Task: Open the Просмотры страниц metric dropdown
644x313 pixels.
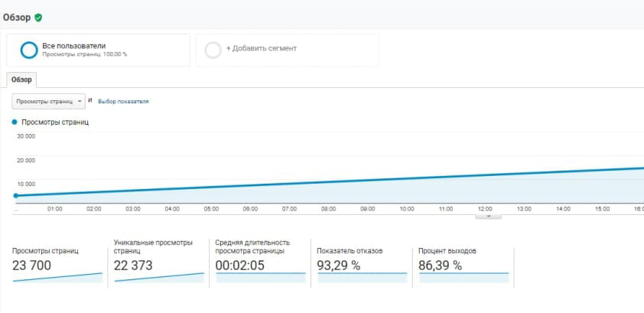Action: (48, 101)
